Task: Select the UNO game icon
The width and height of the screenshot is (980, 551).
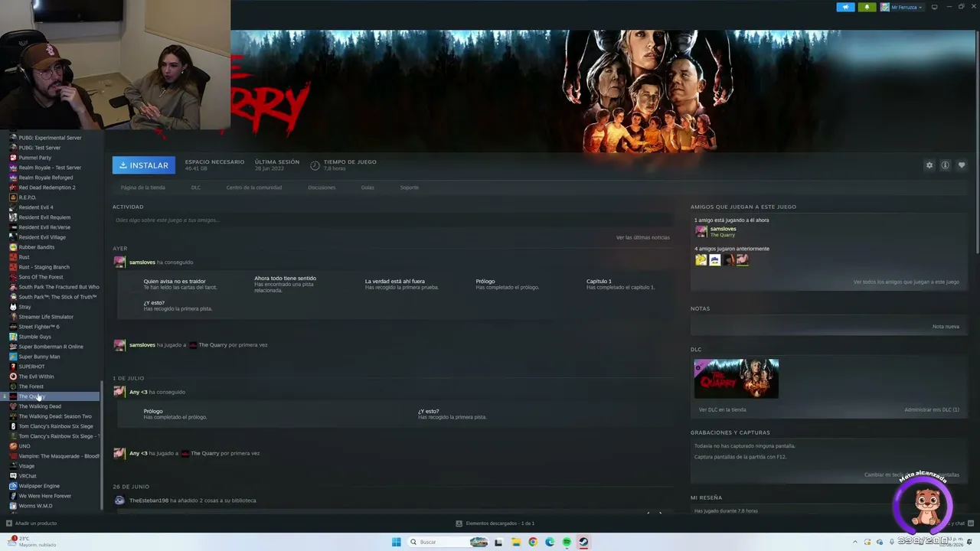Action: tap(13, 446)
